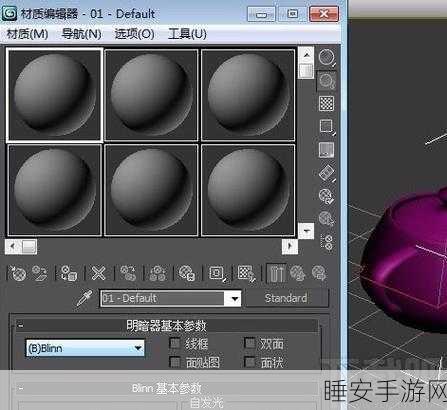Click the Put to Library icon
This screenshot has height=410, width=447.
tap(187, 273)
